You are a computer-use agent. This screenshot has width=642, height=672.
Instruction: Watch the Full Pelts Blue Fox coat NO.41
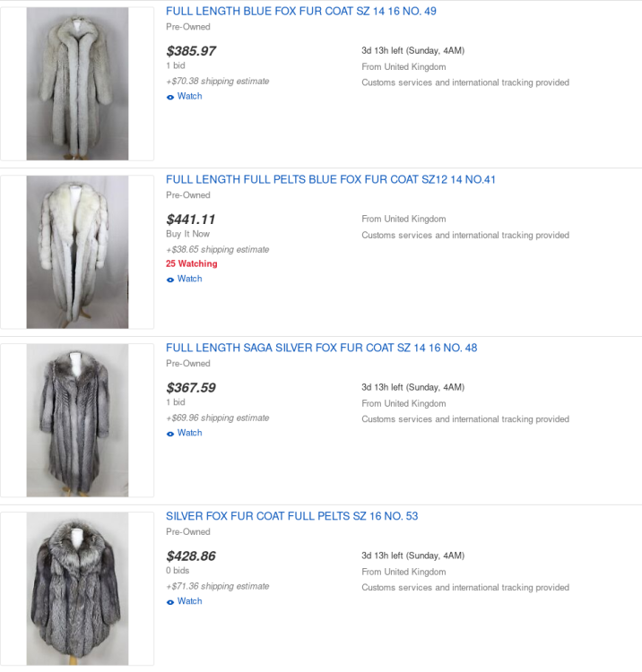(189, 280)
